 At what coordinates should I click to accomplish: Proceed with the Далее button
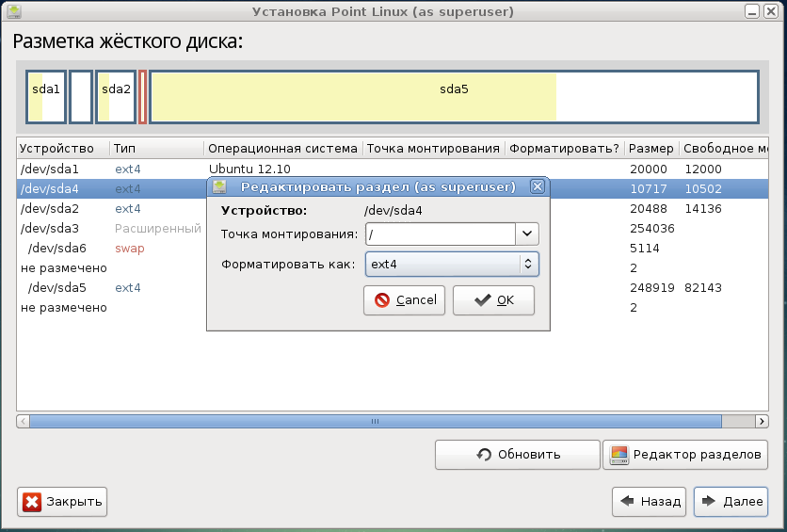tap(731, 501)
